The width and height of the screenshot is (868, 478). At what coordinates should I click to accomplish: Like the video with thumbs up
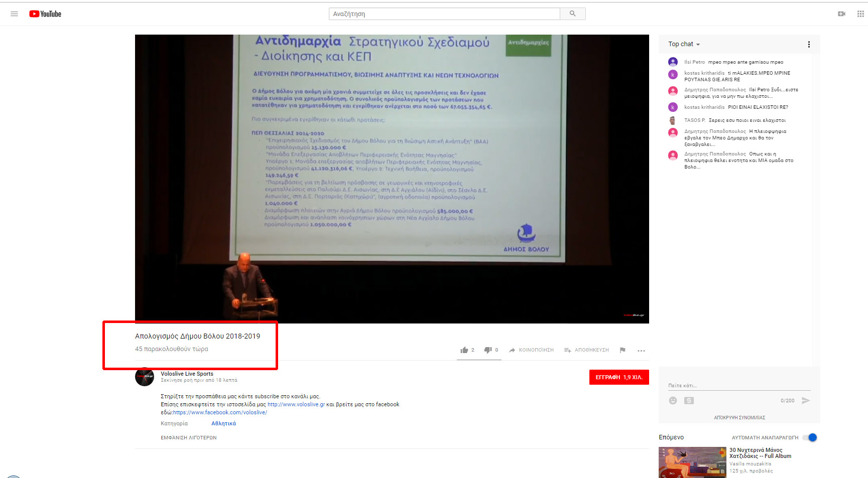coord(464,350)
